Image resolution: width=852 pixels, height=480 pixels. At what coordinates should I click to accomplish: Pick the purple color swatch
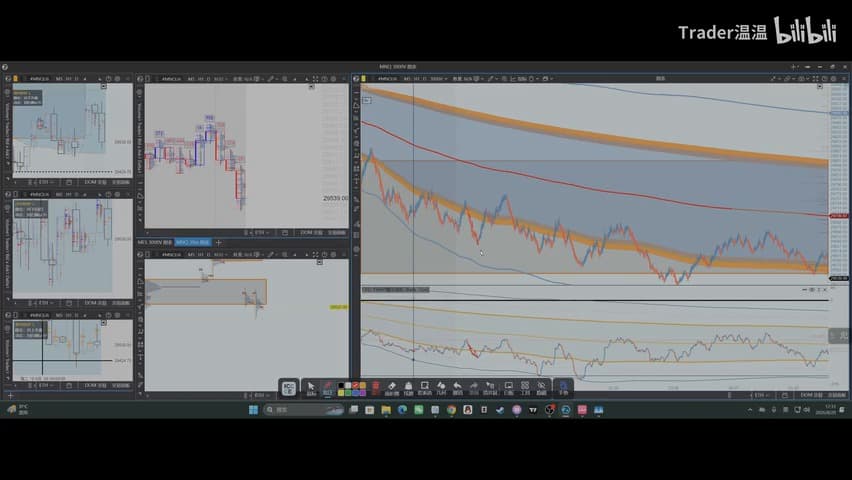[x=363, y=393]
